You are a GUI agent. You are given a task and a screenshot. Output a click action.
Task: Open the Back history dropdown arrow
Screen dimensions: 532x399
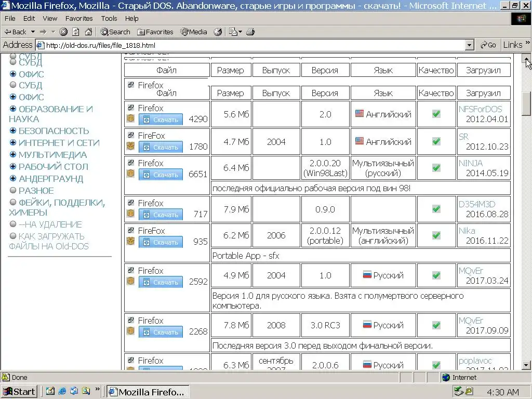coord(33,32)
